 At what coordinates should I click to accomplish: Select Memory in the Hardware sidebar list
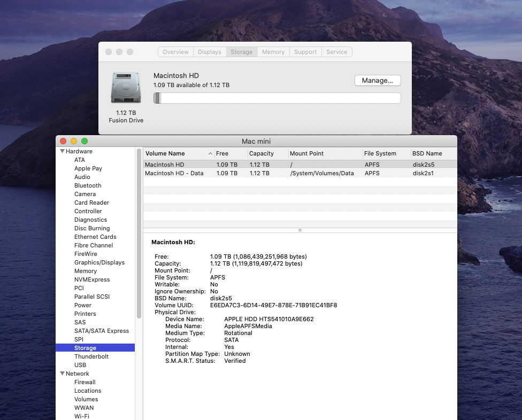click(86, 271)
